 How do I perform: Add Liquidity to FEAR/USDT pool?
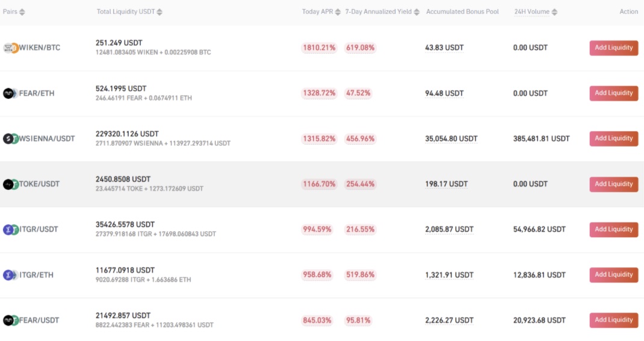[x=614, y=320]
